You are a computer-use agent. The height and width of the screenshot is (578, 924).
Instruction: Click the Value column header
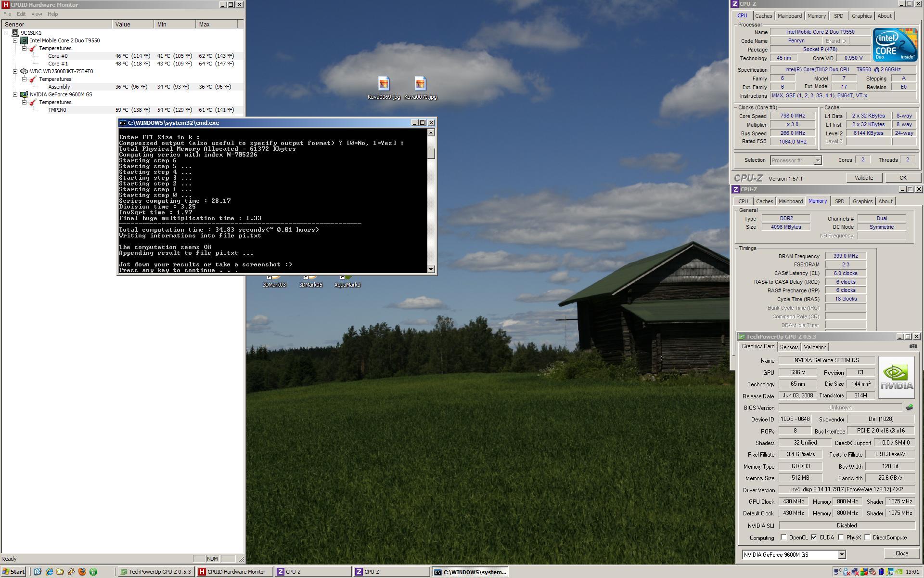tap(133, 24)
